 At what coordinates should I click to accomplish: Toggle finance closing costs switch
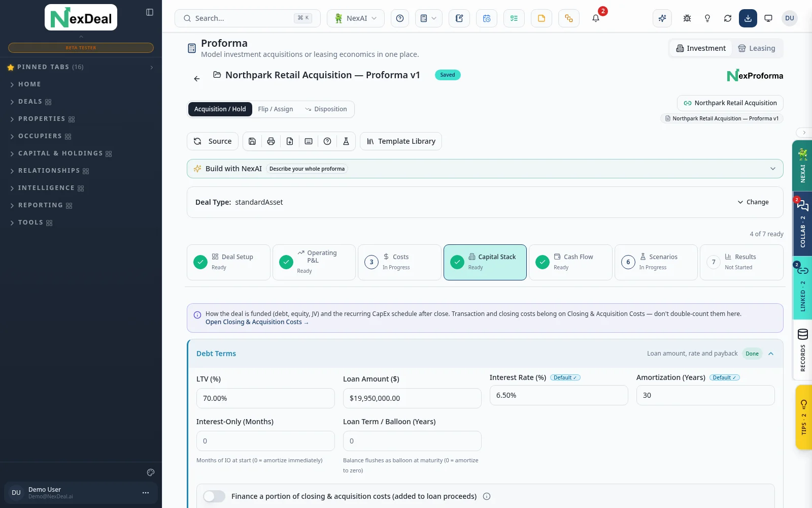(x=214, y=496)
